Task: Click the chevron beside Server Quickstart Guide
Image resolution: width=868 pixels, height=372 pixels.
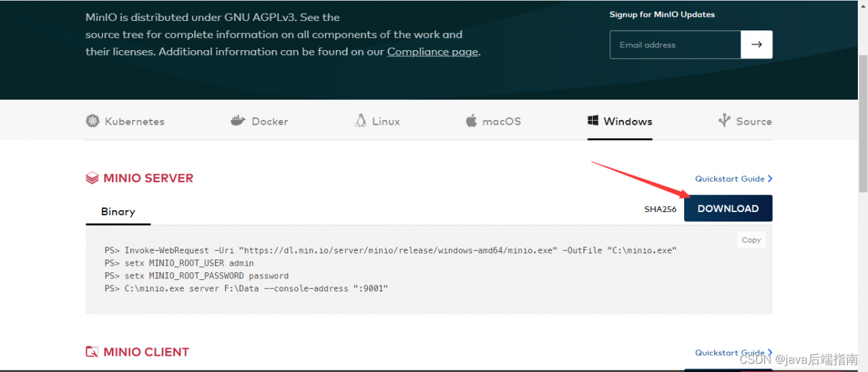Action: tap(770, 179)
